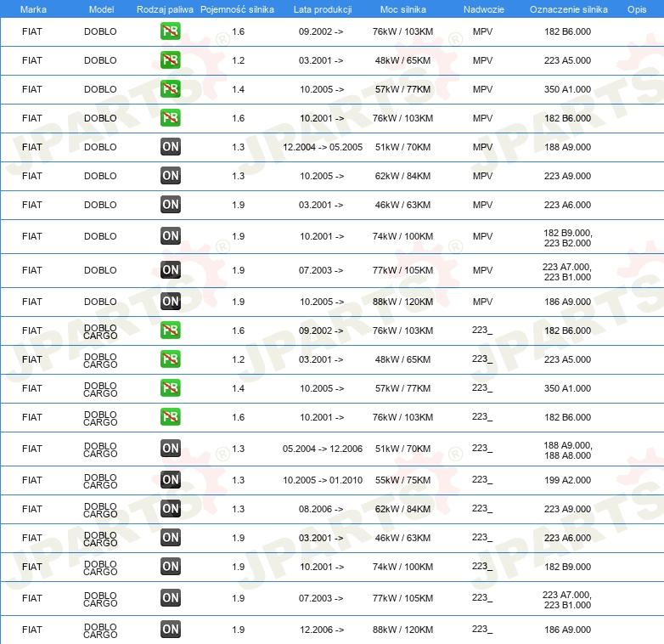Click production date 12.2006 ->
The image size is (664, 644).
pyautogui.click(x=322, y=630)
